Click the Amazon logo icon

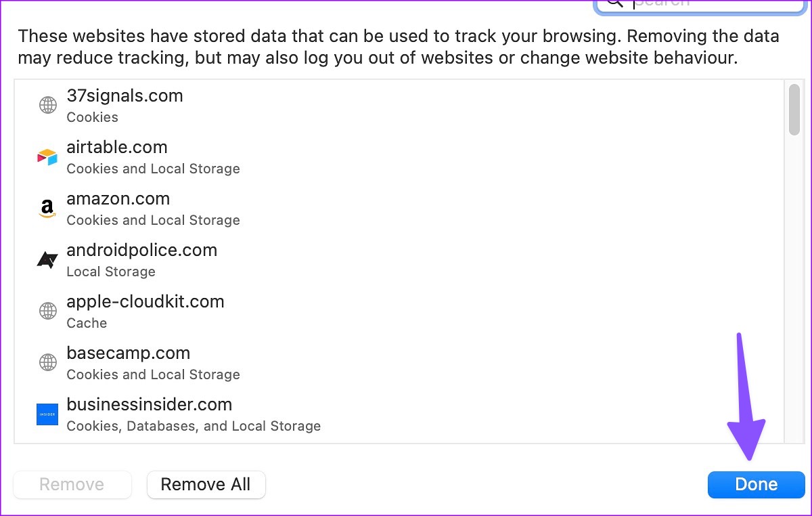(47, 209)
